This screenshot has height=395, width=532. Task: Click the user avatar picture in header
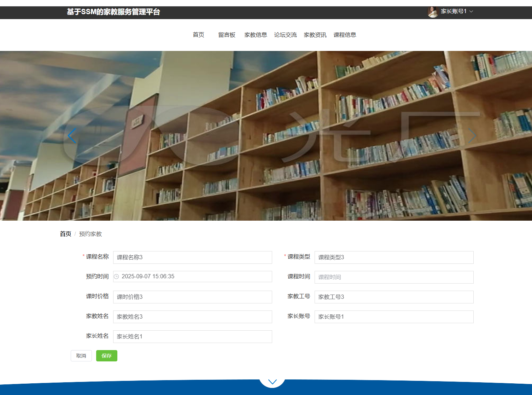(x=433, y=12)
